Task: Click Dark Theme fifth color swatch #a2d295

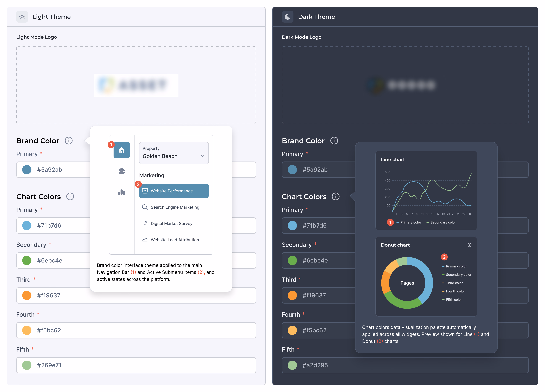Action: click(292, 365)
